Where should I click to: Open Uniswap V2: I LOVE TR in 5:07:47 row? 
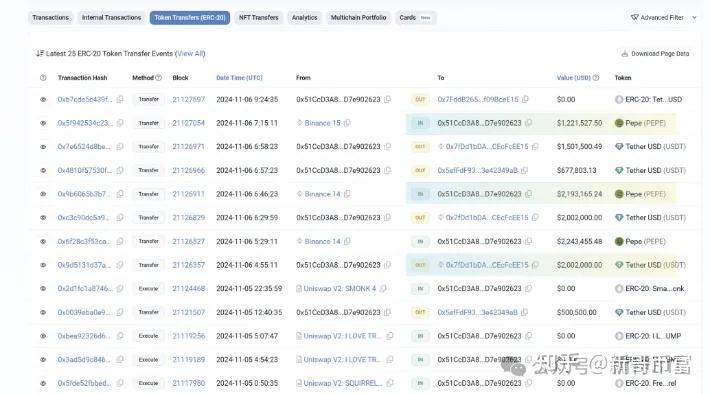click(x=342, y=336)
